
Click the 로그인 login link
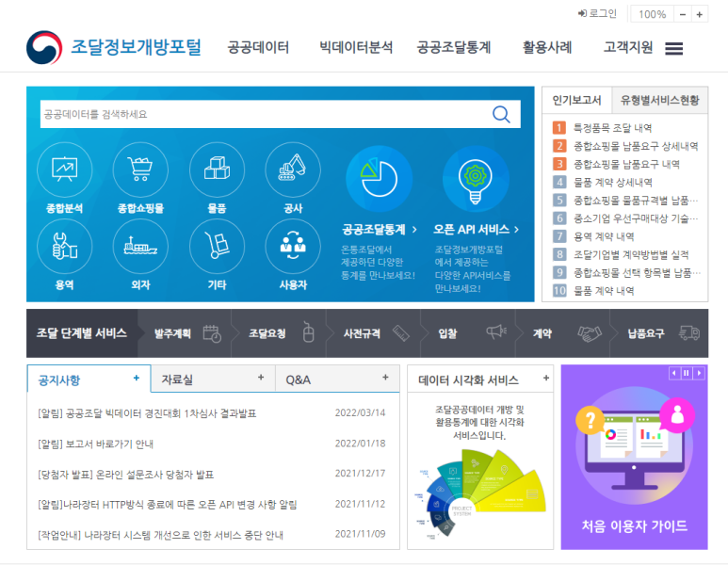click(x=597, y=13)
